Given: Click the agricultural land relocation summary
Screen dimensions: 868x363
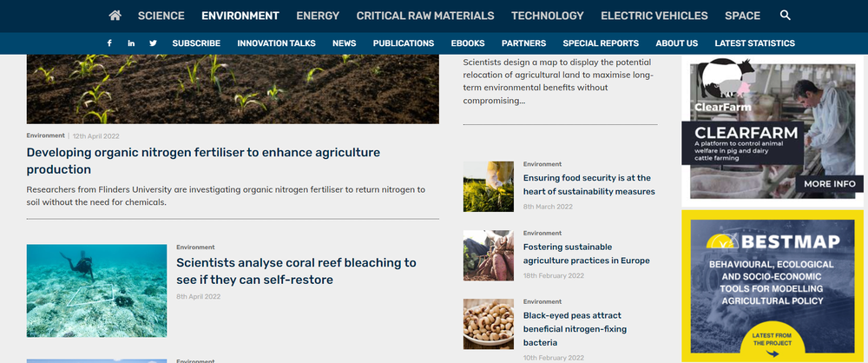Looking at the screenshot, I should point(558,81).
